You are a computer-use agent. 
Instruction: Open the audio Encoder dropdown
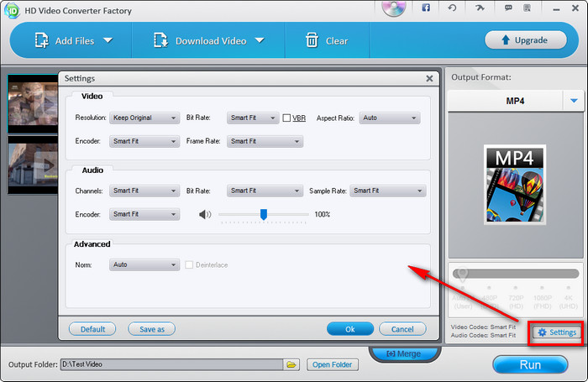(144, 214)
